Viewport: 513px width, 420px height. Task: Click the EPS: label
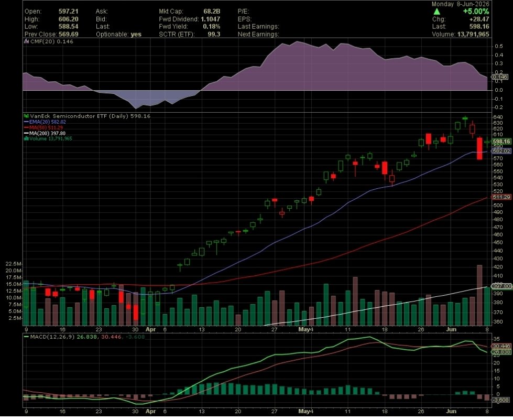click(x=244, y=19)
